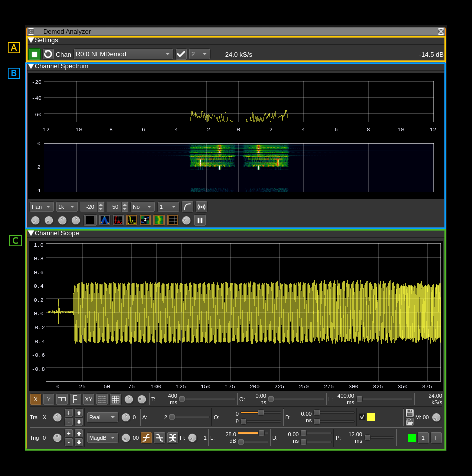Open the yellow trace color swatch
Screen dimensions: 472x476
(x=371, y=417)
